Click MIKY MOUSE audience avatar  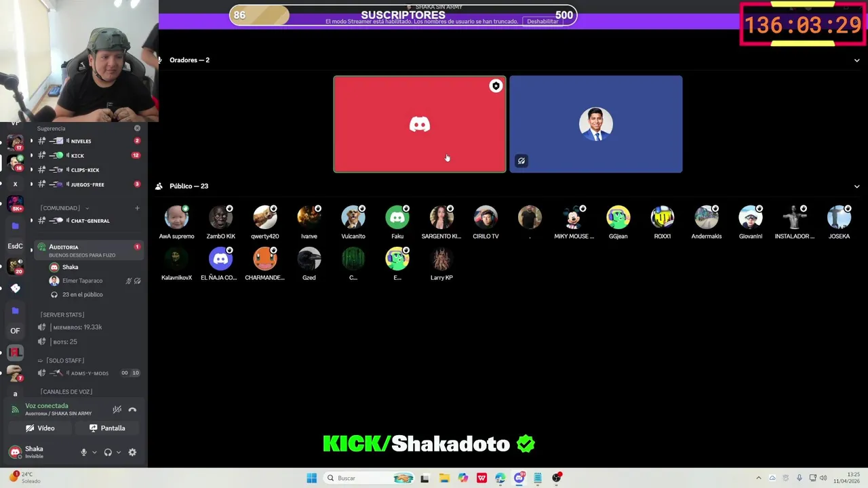[574, 218]
